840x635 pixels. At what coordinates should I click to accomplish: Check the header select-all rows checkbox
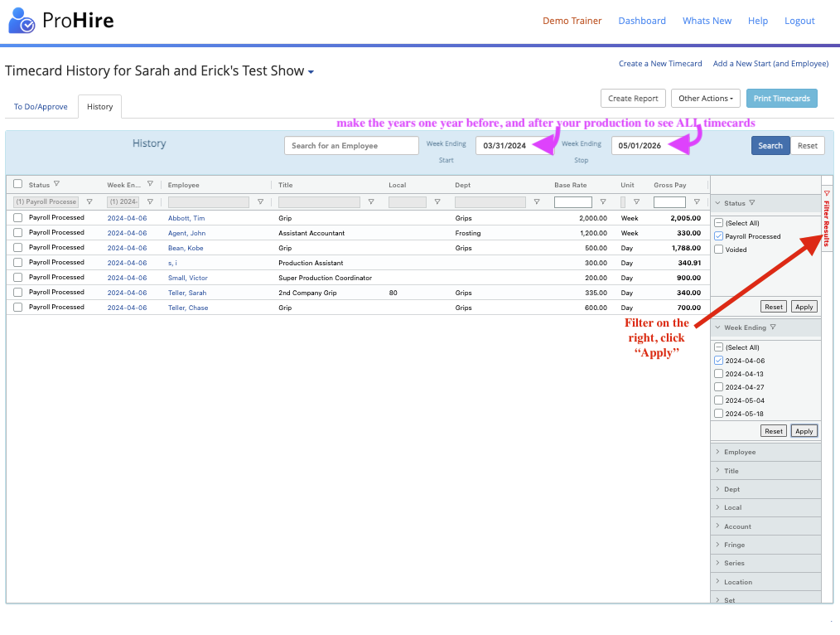[17, 184]
